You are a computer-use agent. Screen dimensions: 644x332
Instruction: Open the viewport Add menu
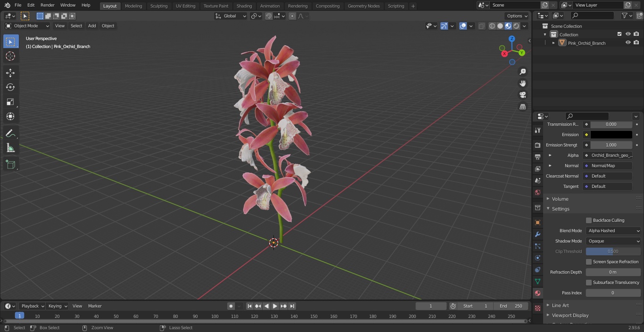click(92, 26)
